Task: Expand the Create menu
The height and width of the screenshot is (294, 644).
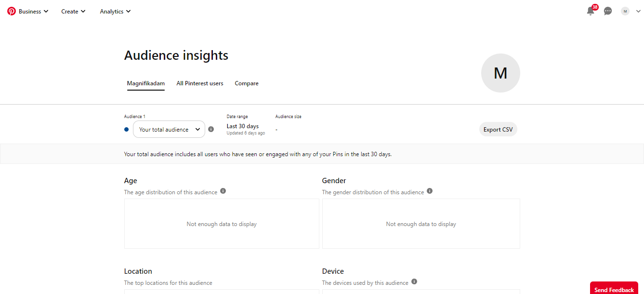Action: (x=73, y=12)
